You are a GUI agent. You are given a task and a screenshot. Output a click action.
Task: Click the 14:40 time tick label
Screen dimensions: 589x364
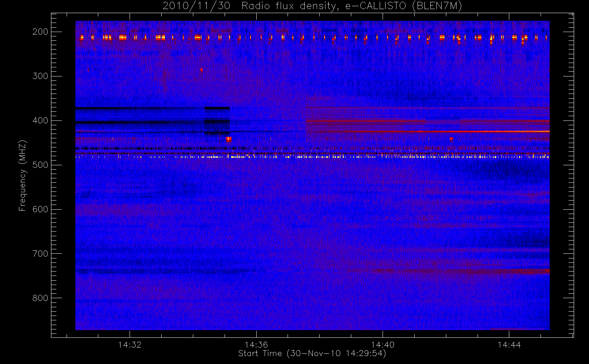(383, 345)
